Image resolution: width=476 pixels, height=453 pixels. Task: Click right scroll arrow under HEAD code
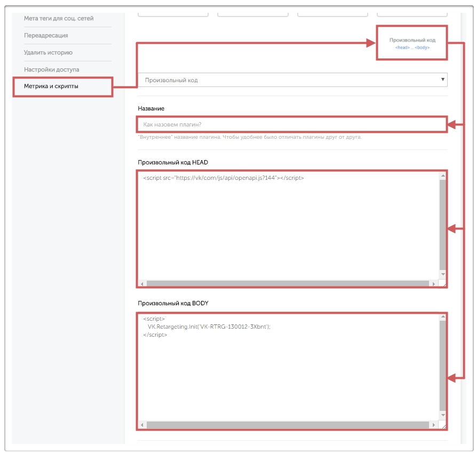click(x=433, y=284)
